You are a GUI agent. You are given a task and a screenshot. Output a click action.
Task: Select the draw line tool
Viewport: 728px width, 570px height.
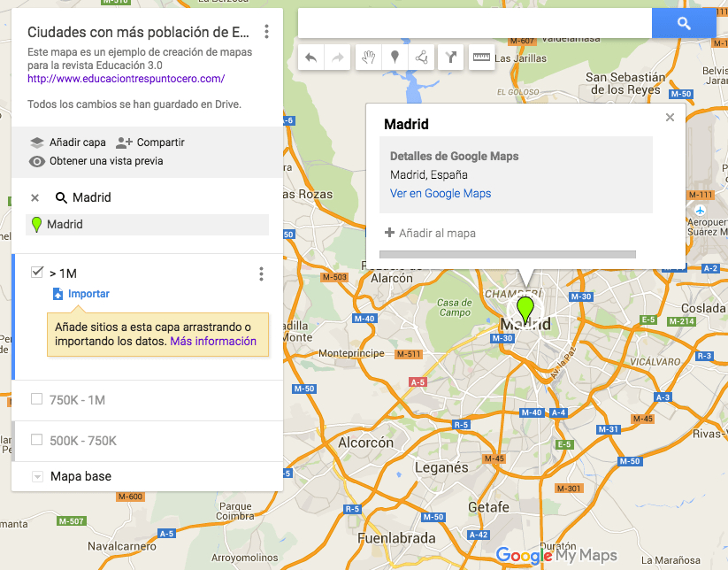421,58
